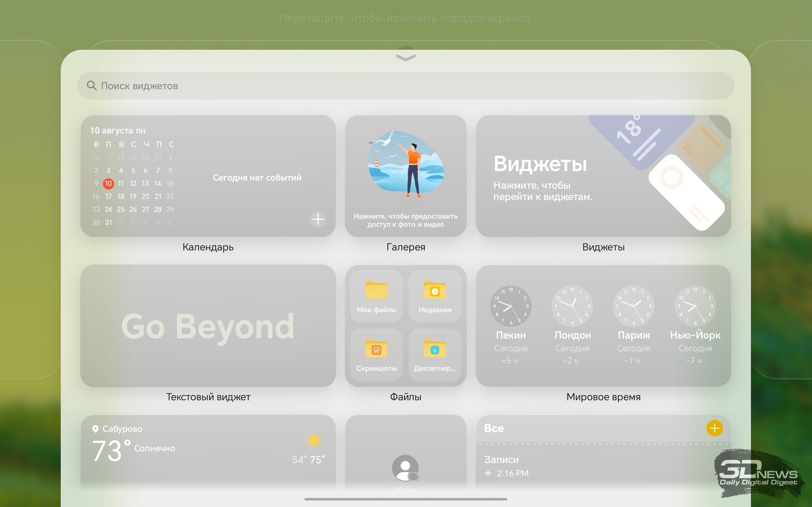Tap «Сегодня нет событий» text

pos(257,177)
